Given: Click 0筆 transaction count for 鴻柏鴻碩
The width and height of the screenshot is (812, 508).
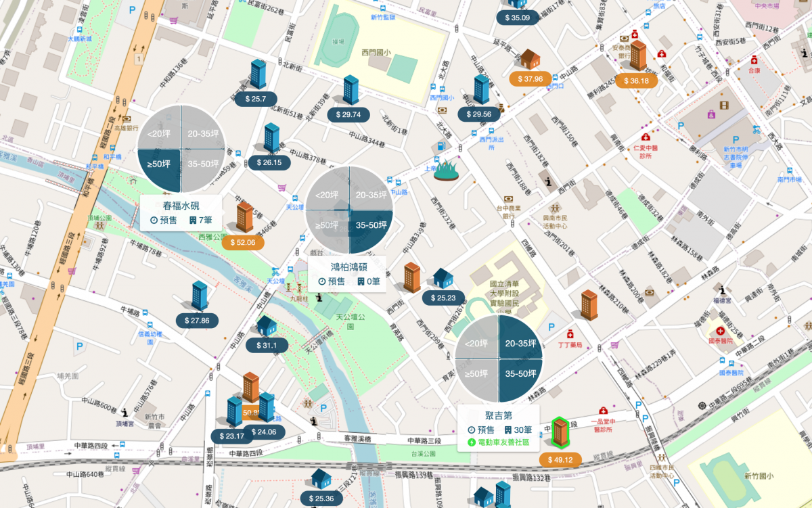Looking at the screenshot, I should (369, 281).
